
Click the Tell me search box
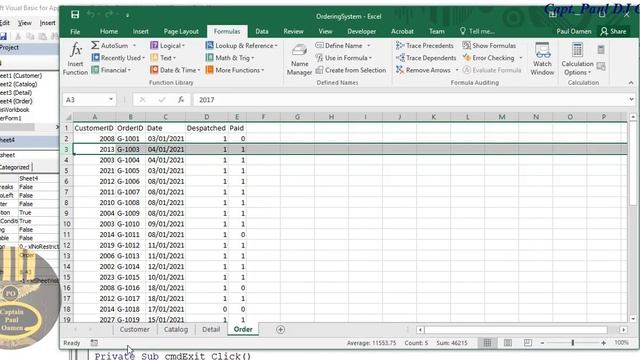pyautogui.click(x=477, y=31)
